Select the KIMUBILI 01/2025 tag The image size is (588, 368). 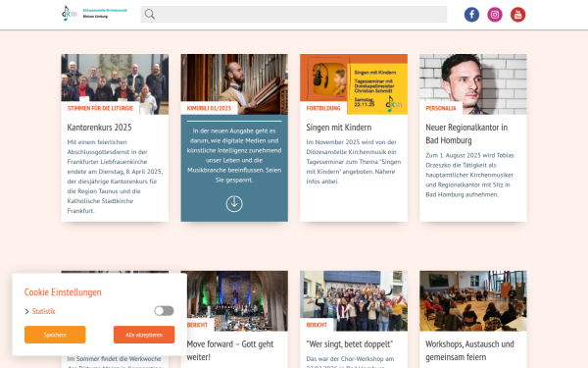point(209,108)
